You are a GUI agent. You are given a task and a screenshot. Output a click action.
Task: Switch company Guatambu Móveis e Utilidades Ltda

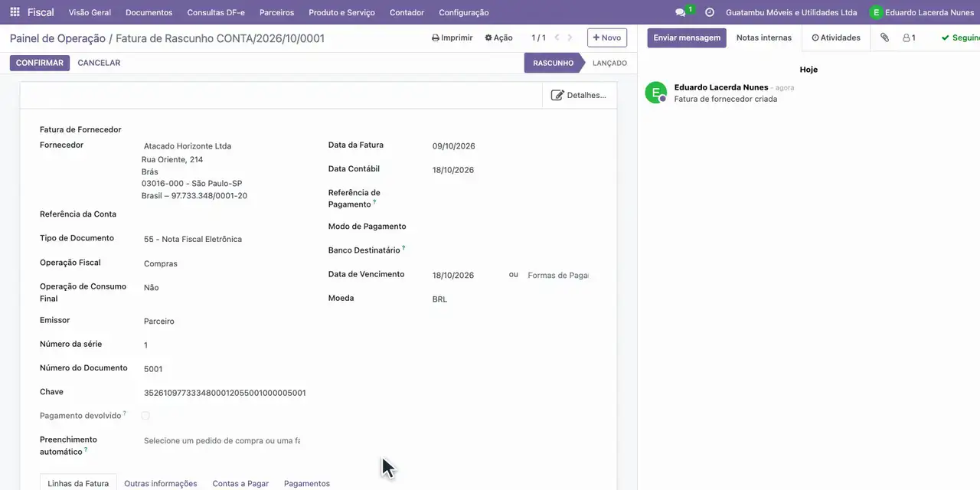click(x=792, y=12)
